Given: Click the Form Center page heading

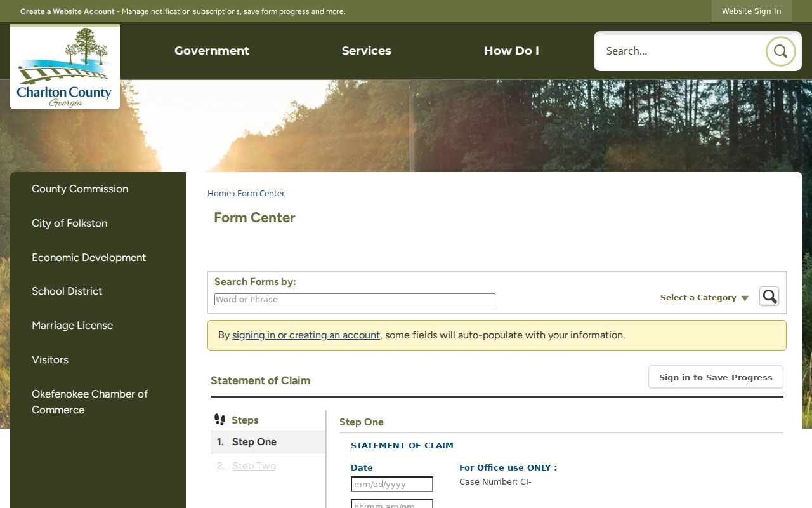Looking at the screenshot, I should [x=254, y=218].
